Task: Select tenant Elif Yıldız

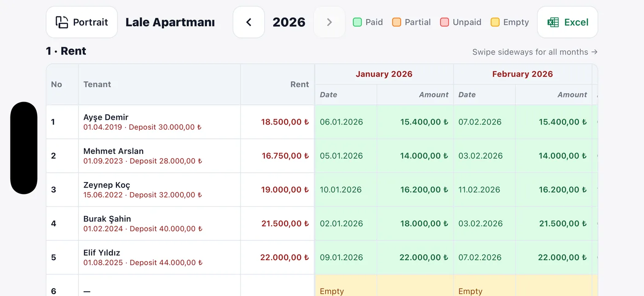Action: (x=102, y=253)
